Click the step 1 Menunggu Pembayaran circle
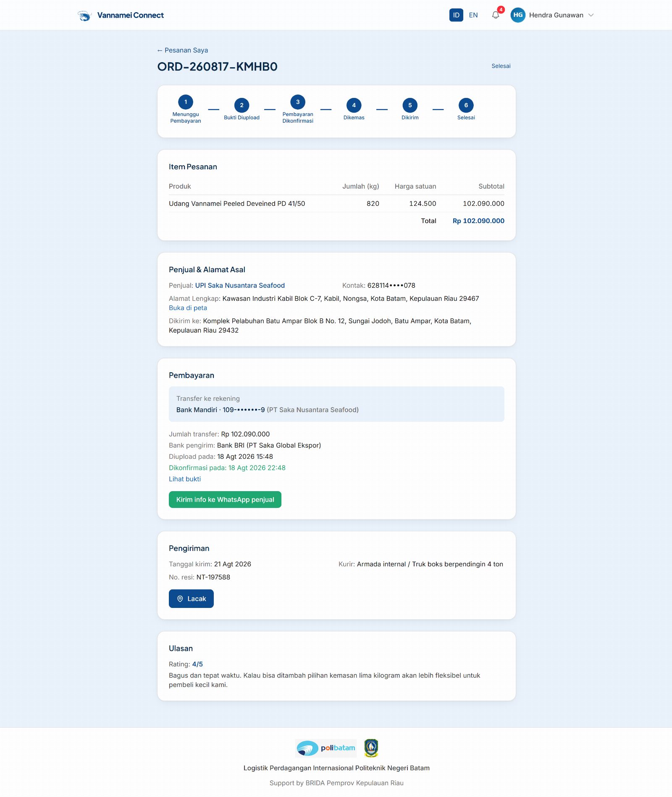This screenshot has height=797, width=672. pos(186,102)
